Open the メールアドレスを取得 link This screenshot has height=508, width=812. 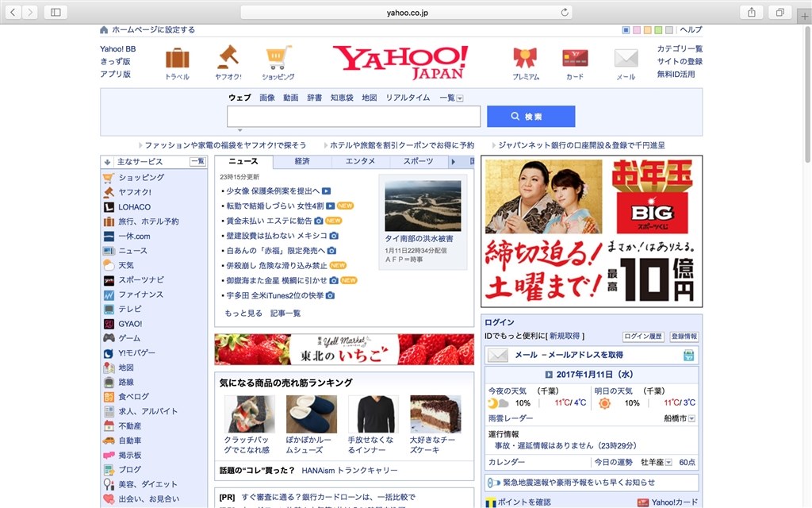(x=586, y=355)
